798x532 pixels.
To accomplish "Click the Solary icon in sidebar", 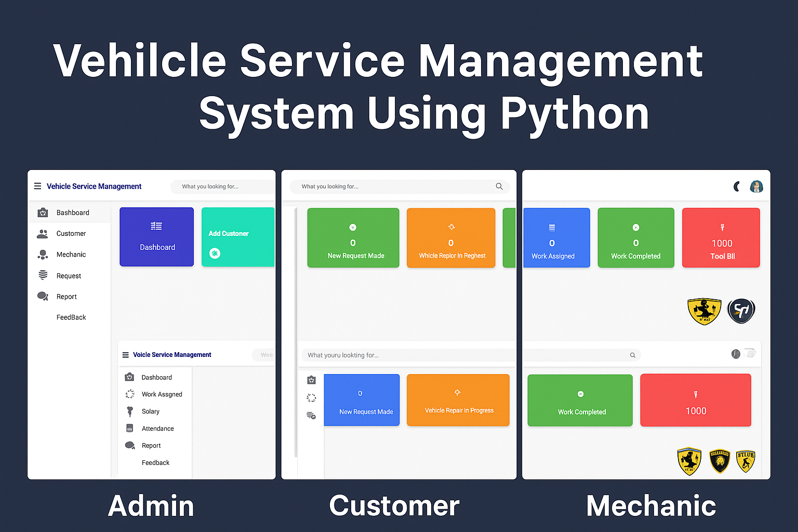I will (130, 411).
